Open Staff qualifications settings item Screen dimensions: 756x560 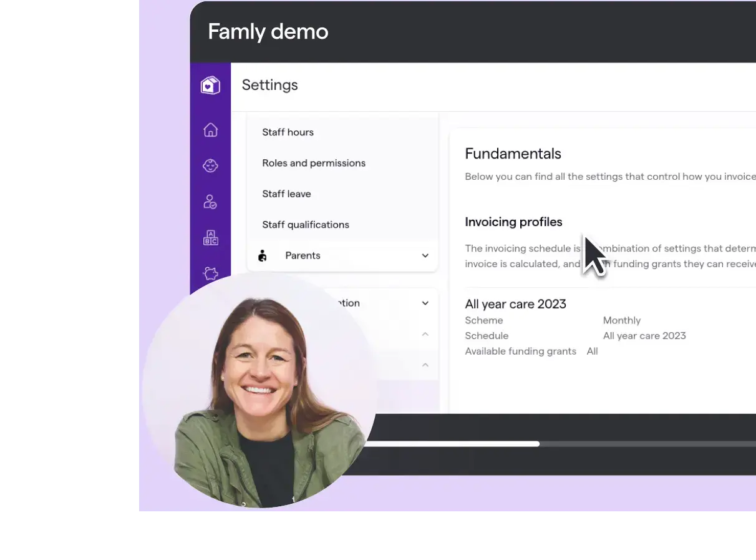306,225
